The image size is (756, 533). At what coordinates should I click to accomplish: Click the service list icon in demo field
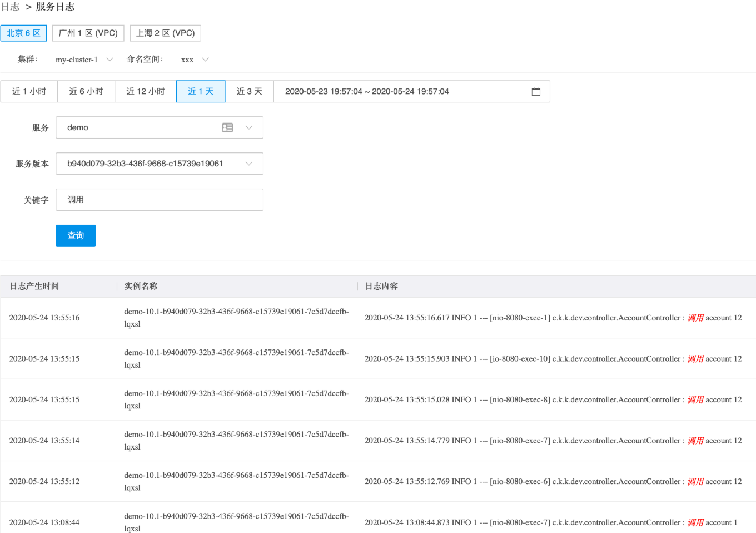click(227, 127)
